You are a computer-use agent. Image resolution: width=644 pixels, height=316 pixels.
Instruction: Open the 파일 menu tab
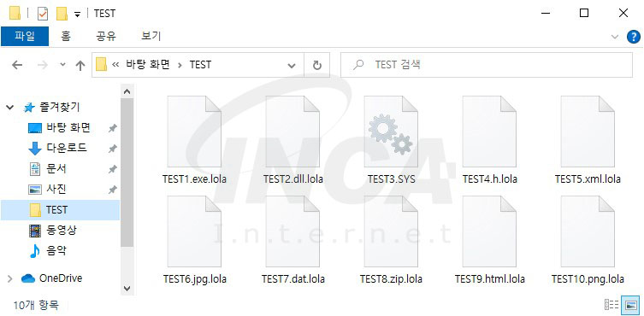[x=25, y=36]
